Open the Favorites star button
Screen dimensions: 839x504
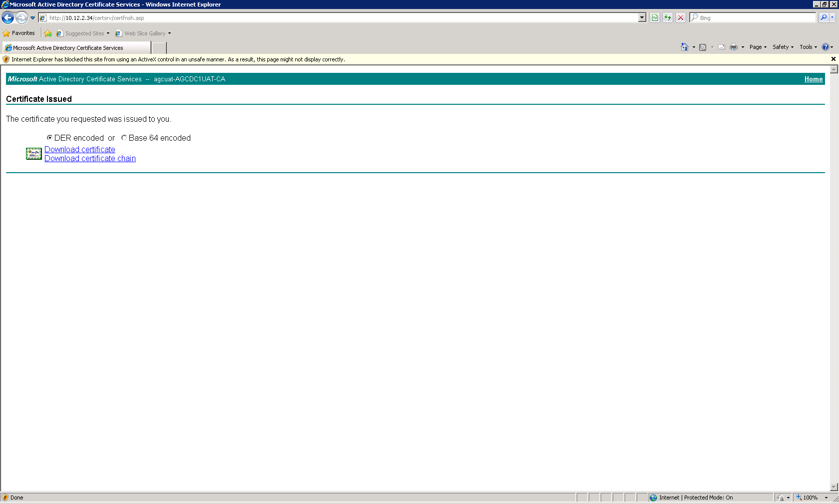pos(19,33)
